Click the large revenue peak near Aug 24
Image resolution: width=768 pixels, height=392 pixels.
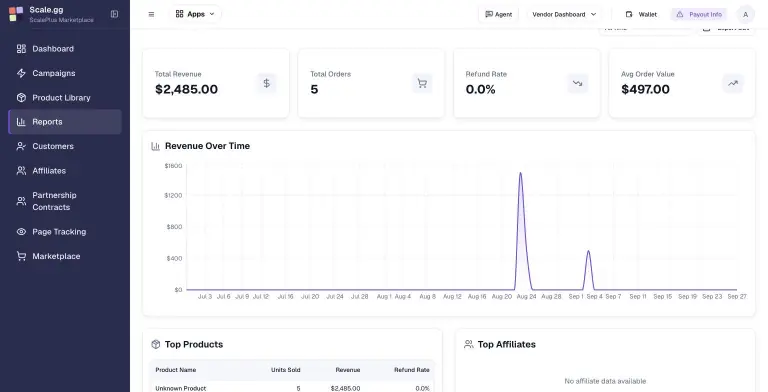[520, 174]
